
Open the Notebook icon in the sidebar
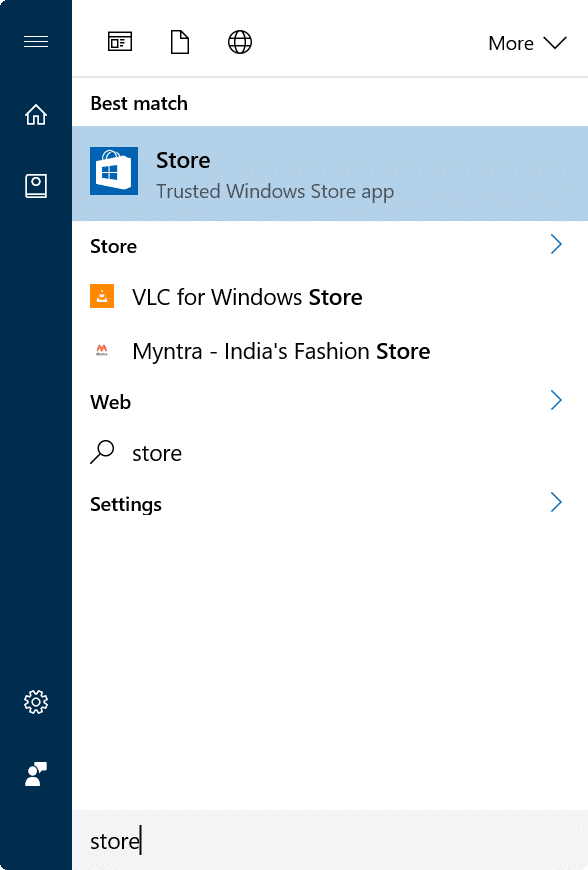tap(36, 186)
